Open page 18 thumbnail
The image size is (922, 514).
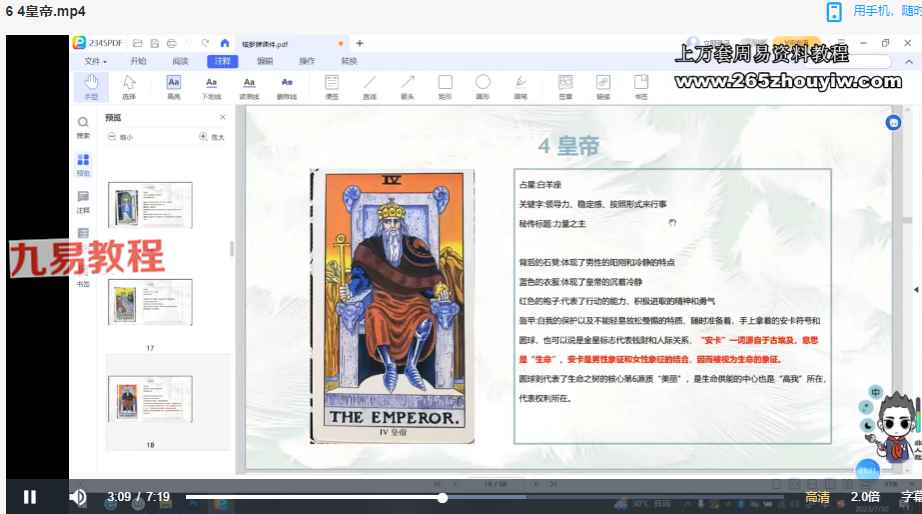point(150,399)
